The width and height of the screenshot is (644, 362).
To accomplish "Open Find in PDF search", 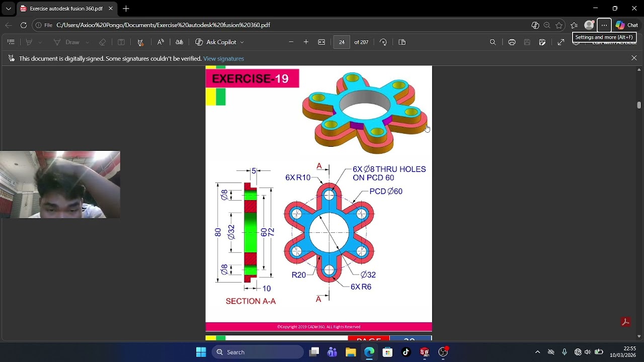I will (x=493, y=42).
